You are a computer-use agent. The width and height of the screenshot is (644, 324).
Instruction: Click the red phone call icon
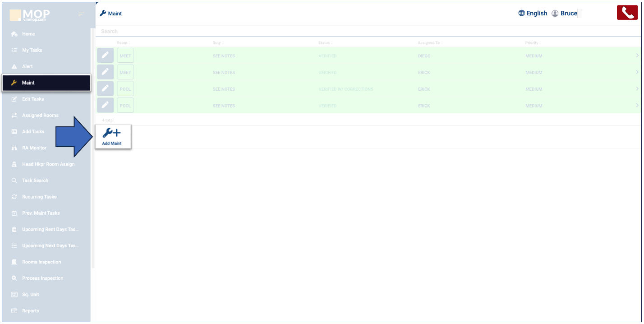(x=627, y=13)
